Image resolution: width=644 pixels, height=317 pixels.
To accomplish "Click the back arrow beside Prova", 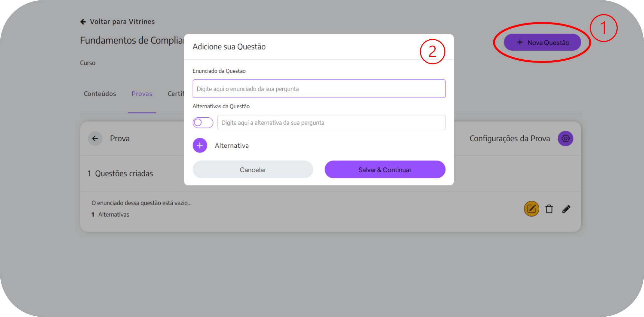I will pos(95,139).
